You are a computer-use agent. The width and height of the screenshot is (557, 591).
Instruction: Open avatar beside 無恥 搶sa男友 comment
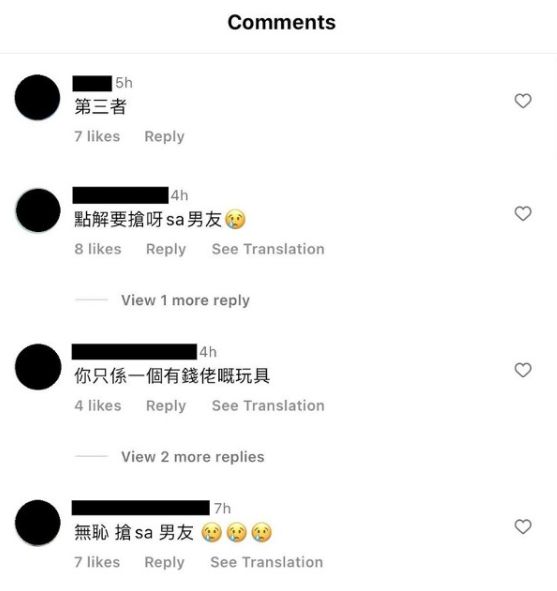coord(38,523)
